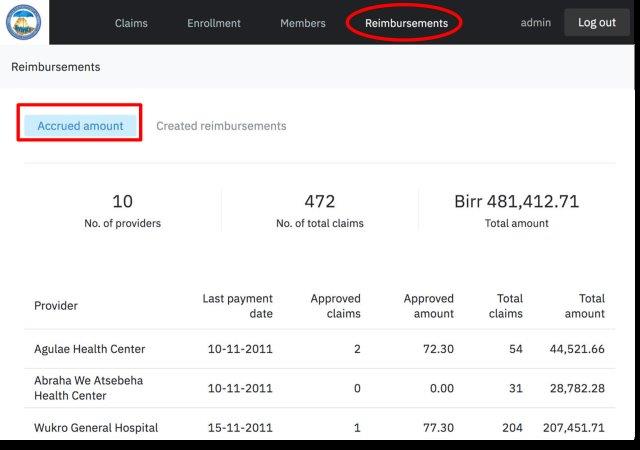Switch to the Accrued amount tab
Viewport: 640px width, 450px height.
(80, 126)
